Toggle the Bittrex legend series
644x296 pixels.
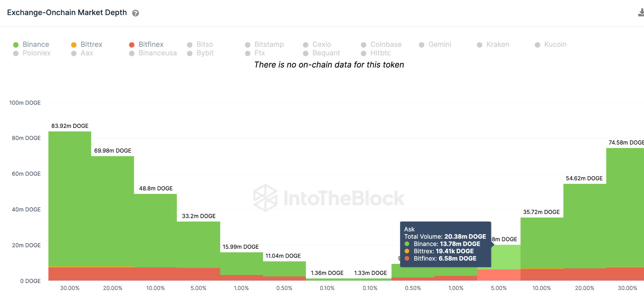pos(87,45)
